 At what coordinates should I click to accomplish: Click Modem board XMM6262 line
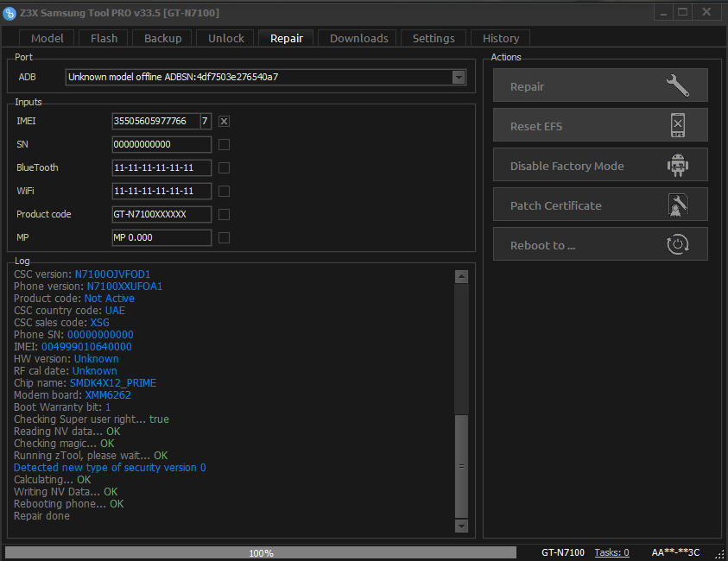(x=73, y=395)
